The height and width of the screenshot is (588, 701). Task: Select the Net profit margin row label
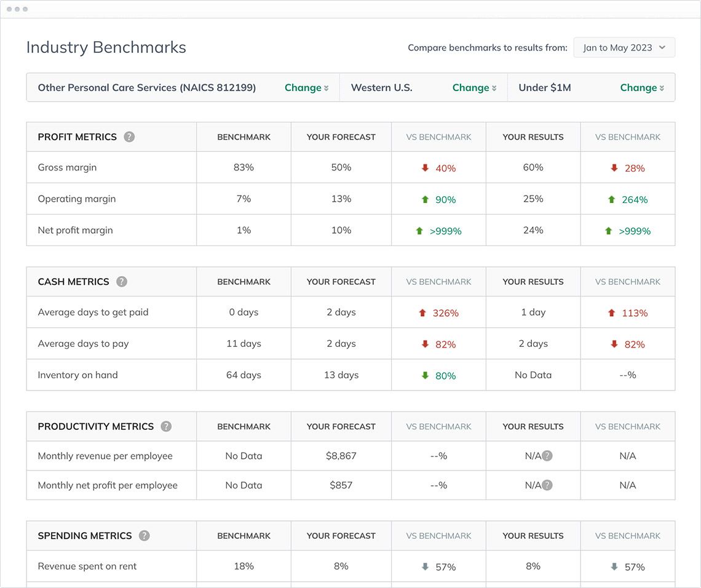tap(76, 230)
